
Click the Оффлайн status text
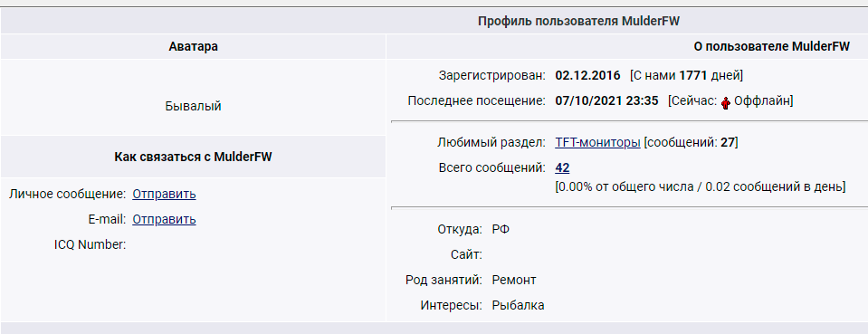tap(761, 101)
